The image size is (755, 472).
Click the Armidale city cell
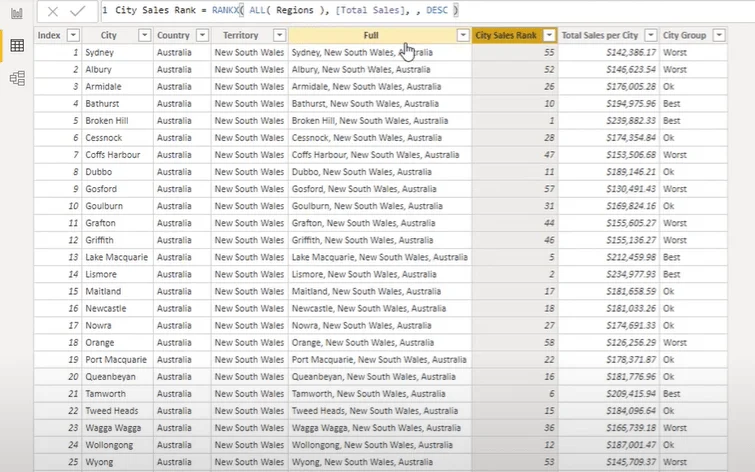point(117,87)
